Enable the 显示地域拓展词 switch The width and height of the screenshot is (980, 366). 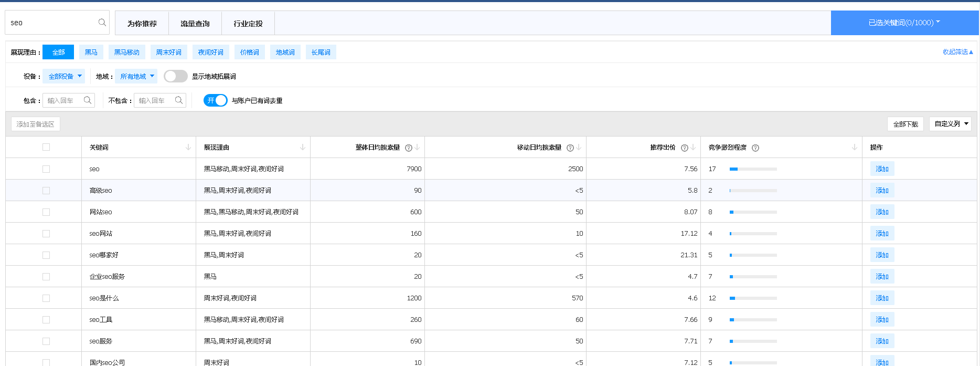click(x=175, y=76)
